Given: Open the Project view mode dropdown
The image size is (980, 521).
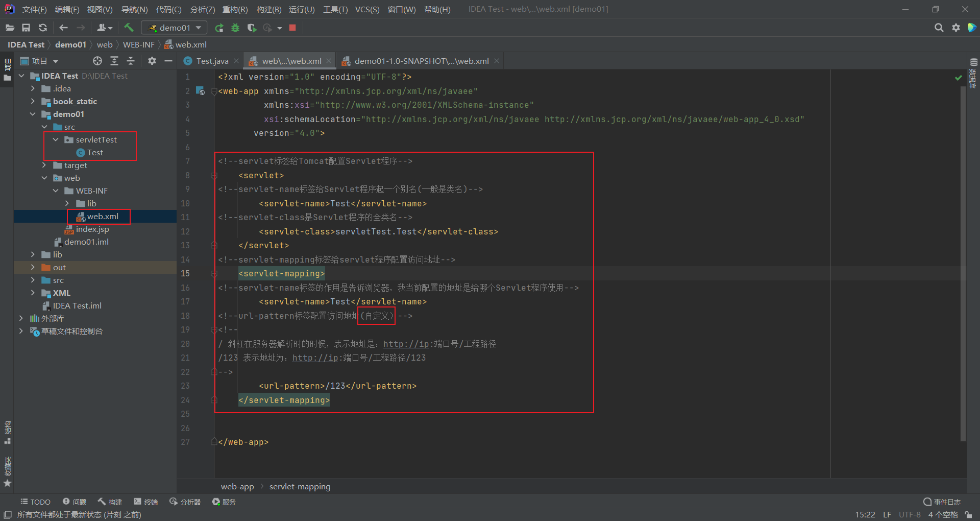Looking at the screenshot, I should [39, 61].
